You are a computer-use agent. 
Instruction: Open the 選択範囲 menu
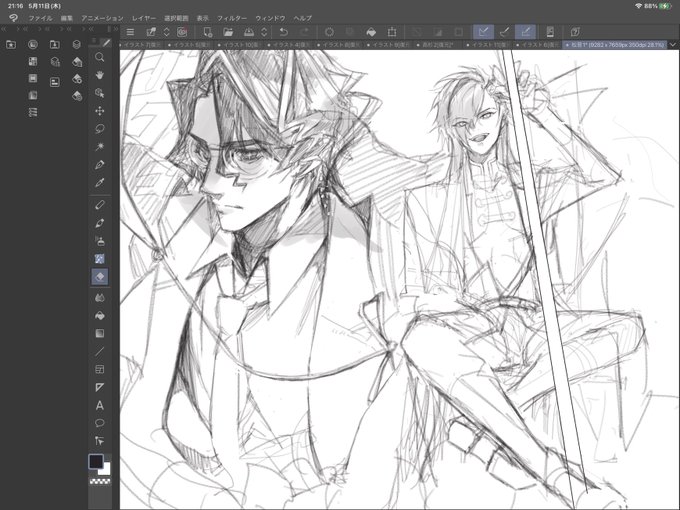(x=176, y=18)
